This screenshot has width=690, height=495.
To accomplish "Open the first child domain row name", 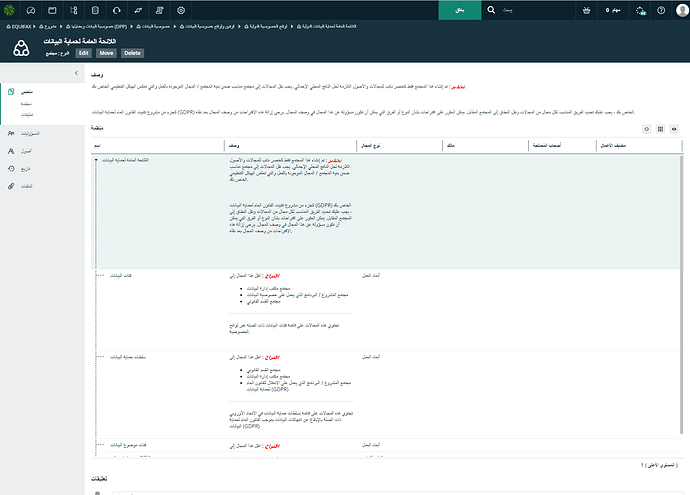I will (121, 275).
